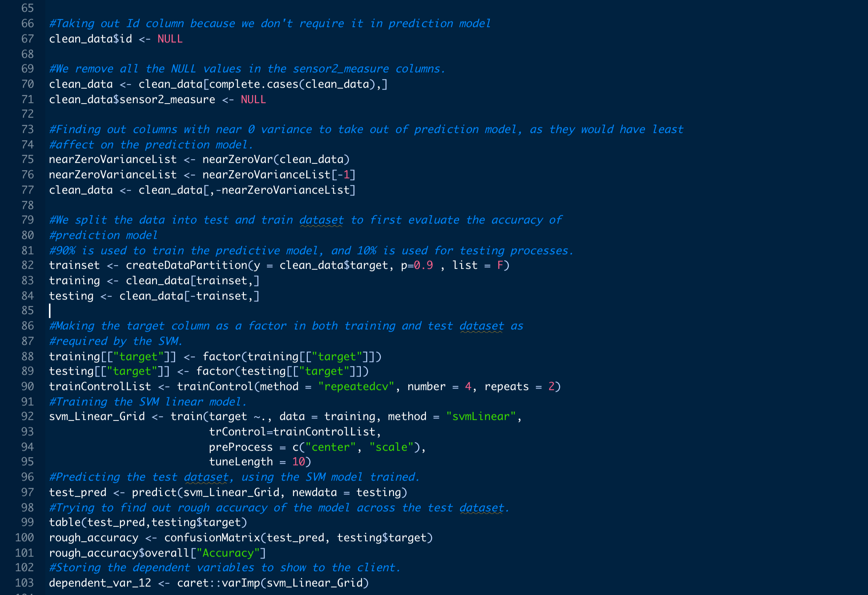The image size is (868, 595).
Task: Click the nearZeroVar function name on line 75
Action: (x=237, y=159)
